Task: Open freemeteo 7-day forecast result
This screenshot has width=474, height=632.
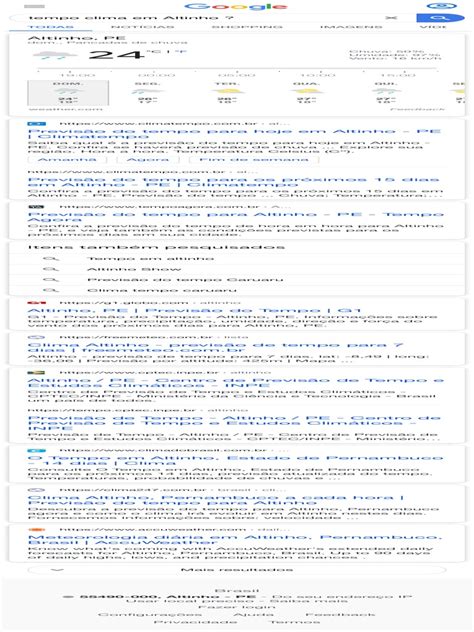Action: (x=215, y=347)
